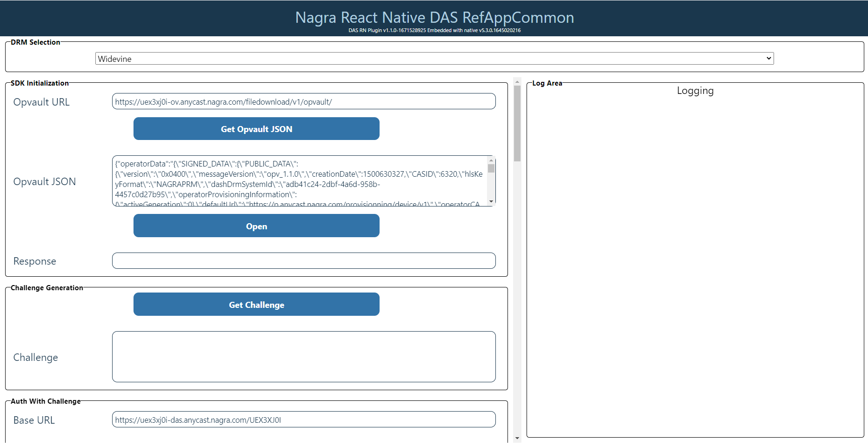Click the Open button under Opvault JSON
Screen dimensions: 868x446
tap(256, 226)
